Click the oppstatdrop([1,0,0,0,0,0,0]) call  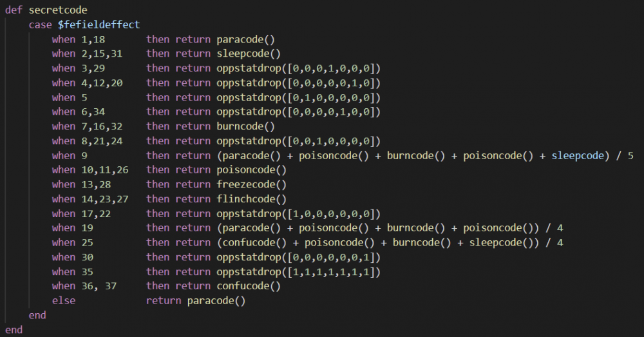click(299, 213)
